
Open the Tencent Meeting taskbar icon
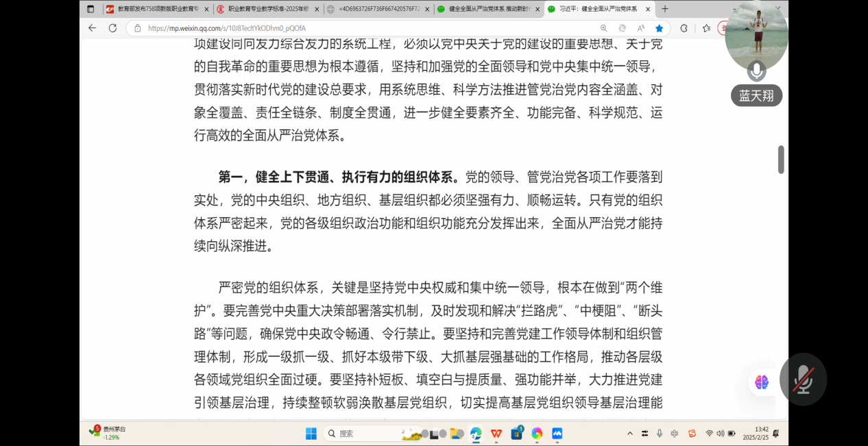(x=557, y=433)
